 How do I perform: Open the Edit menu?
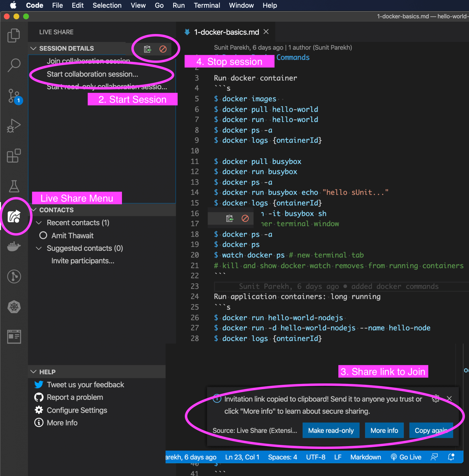78,5
